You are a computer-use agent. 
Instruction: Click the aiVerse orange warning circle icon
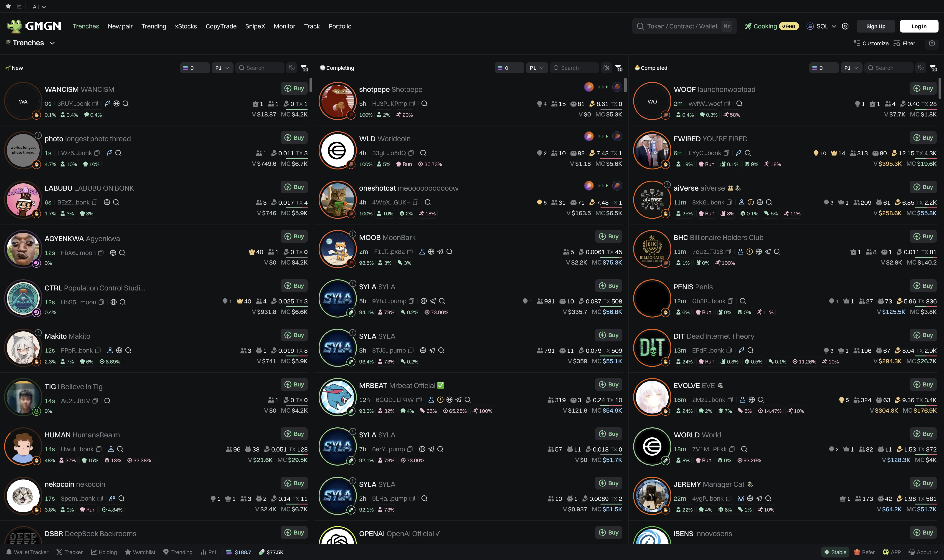[x=751, y=203]
